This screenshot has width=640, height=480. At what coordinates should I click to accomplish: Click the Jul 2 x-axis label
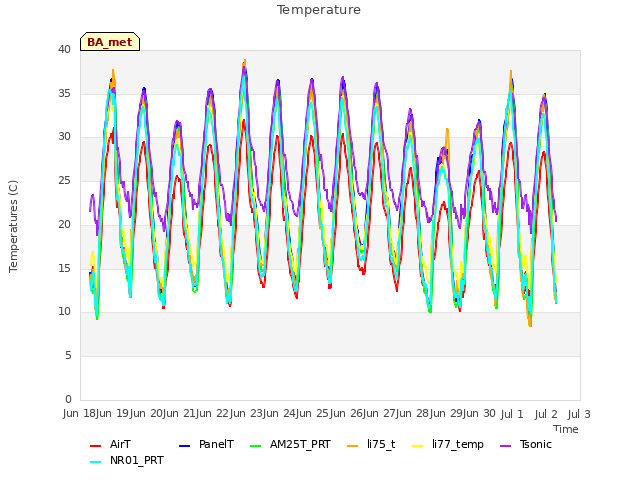click(546, 414)
